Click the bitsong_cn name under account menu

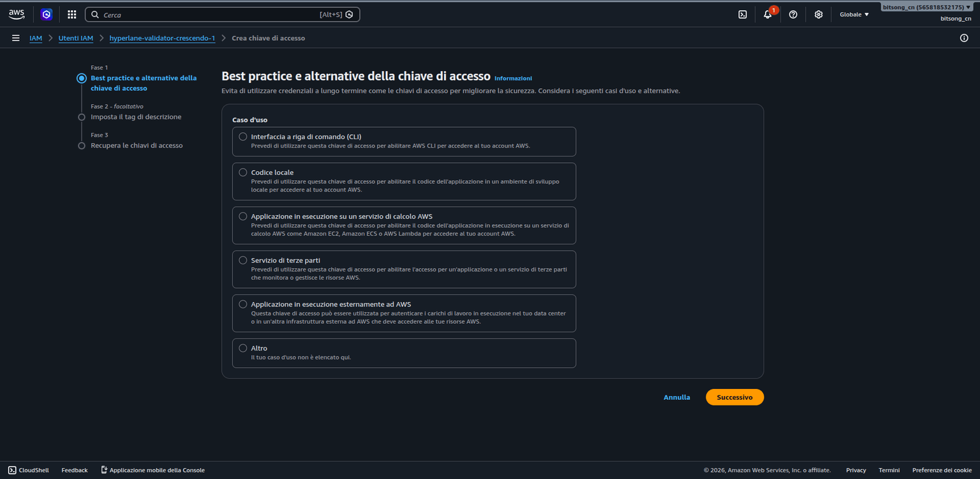tap(956, 19)
